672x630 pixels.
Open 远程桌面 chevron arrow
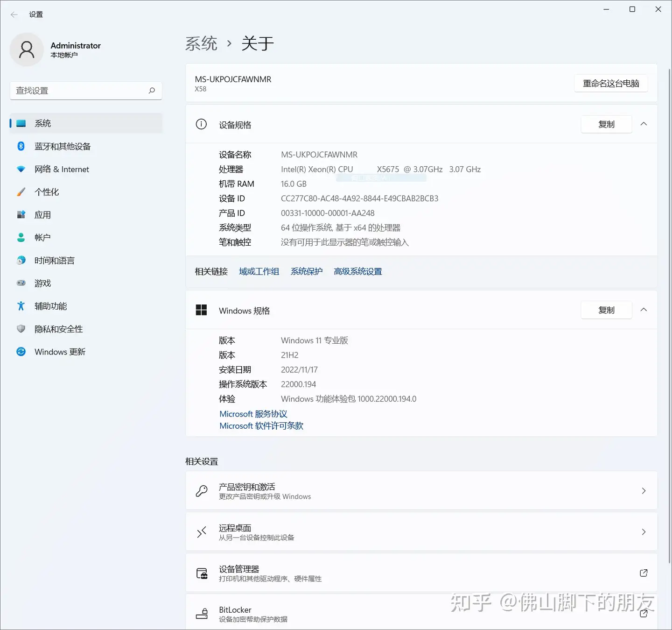(644, 532)
